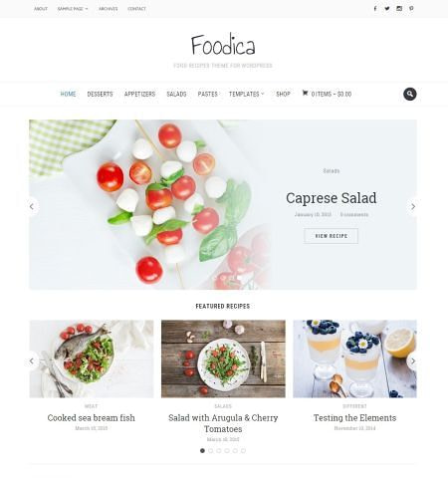Open the Facebook social icon
The width and height of the screenshot is (448, 478).
pyautogui.click(x=375, y=9)
